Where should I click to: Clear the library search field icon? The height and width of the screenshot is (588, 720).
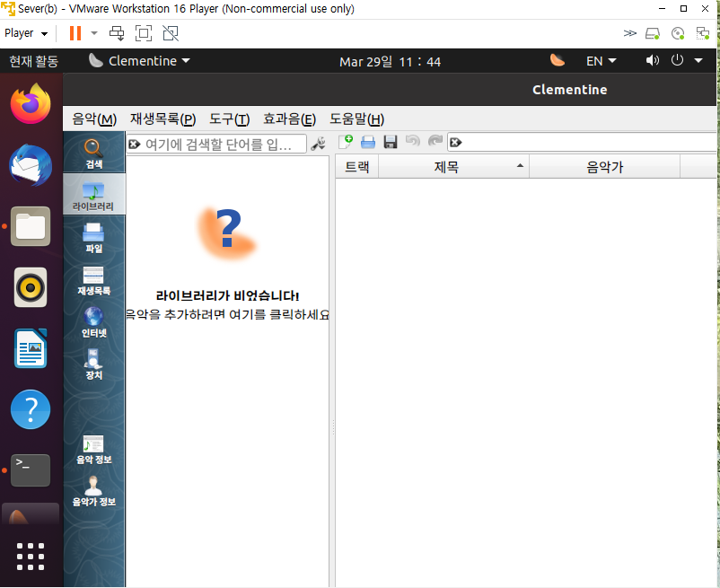coord(135,145)
